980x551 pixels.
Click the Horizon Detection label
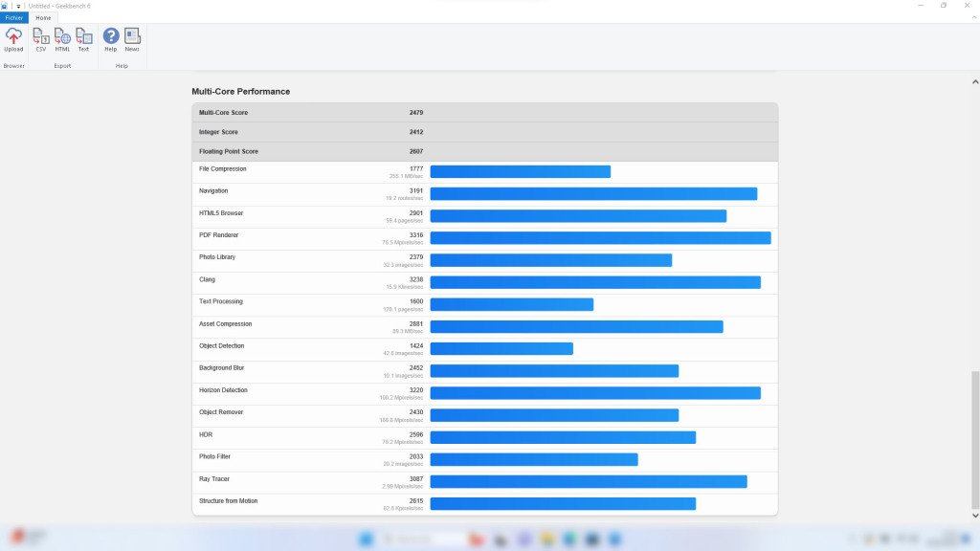[223, 390]
